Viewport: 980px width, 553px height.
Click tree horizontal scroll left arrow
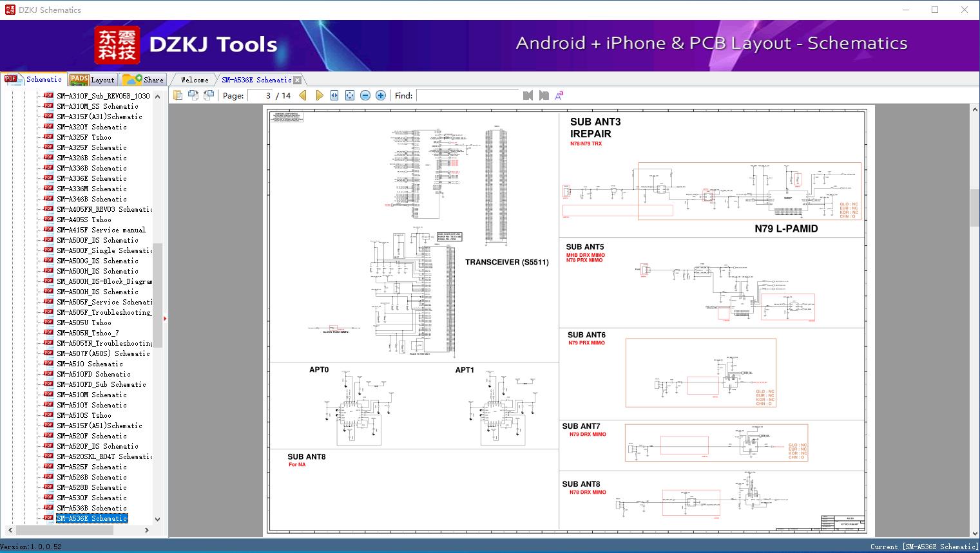coord(9,530)
